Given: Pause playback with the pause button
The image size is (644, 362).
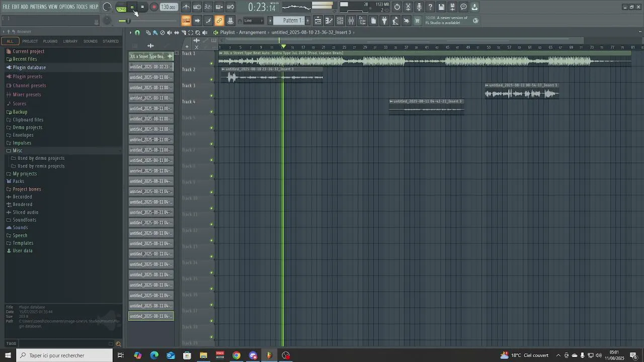Looking at the screenshot, I should click(132, 7).
